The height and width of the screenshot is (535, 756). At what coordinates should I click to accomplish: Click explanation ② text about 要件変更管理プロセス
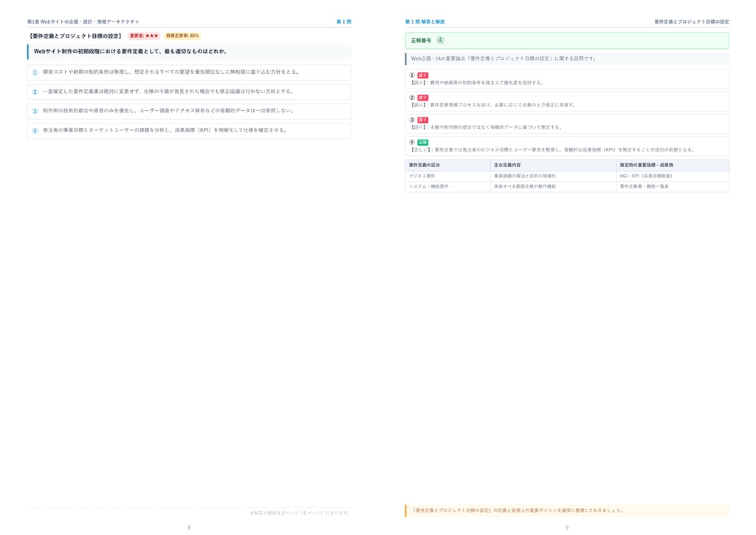tap(492, 105)
